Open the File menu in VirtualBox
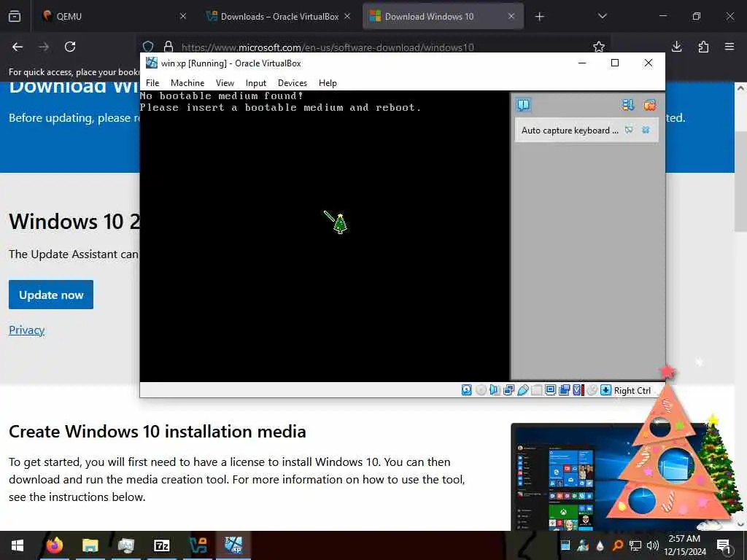Viewport: 747px width, 560px height. 152,83
